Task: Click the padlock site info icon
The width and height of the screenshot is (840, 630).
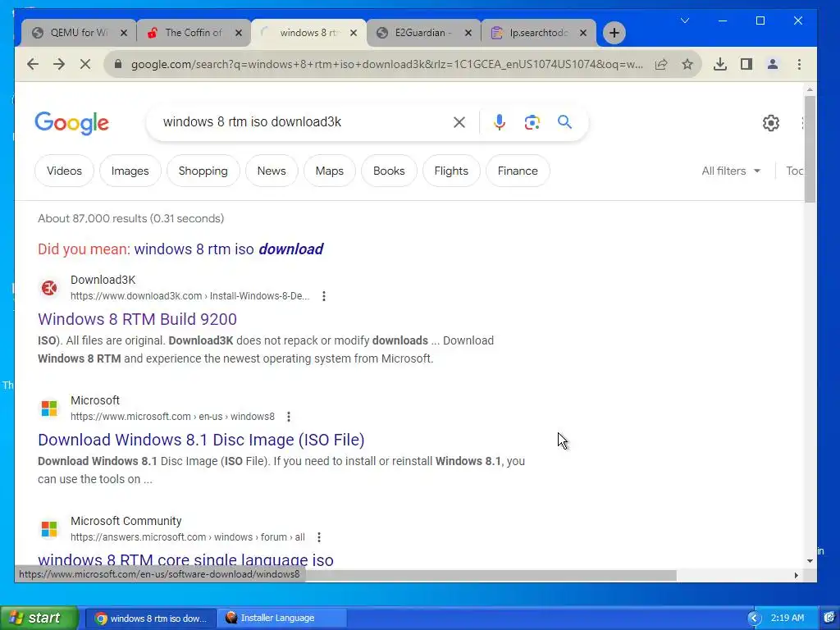Action: (x=118, y=64)
